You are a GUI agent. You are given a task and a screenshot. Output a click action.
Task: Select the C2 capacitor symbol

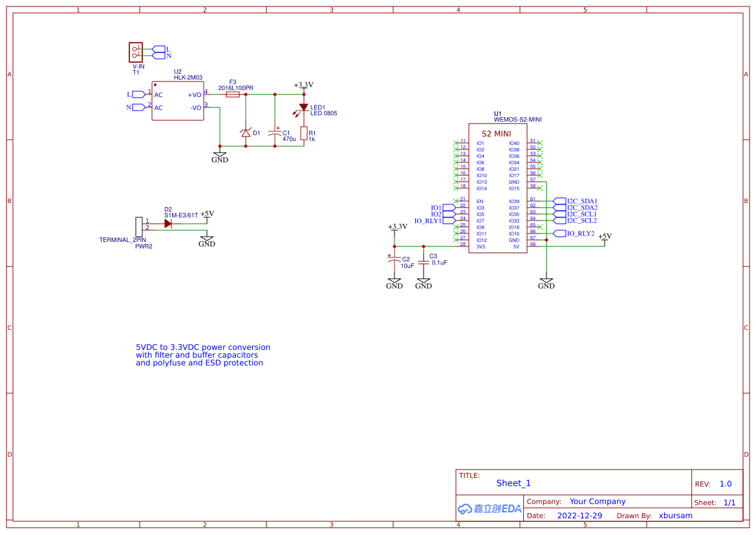394,259
